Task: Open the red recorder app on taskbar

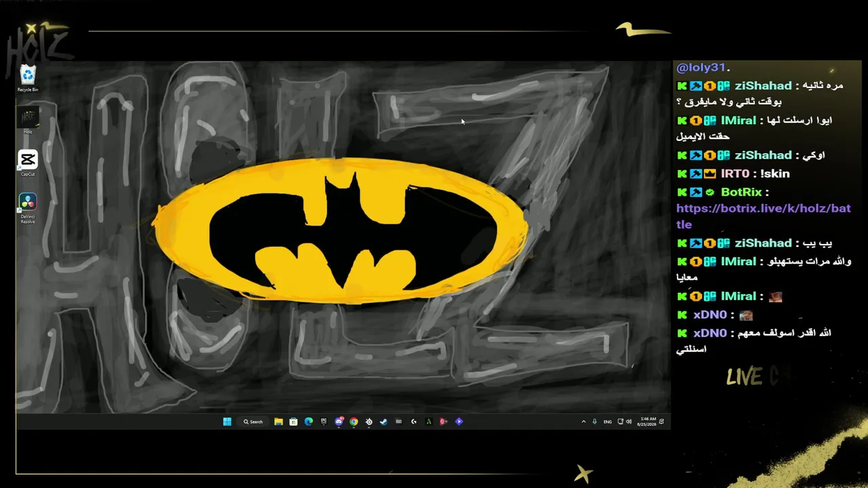Action: point(443,422)
